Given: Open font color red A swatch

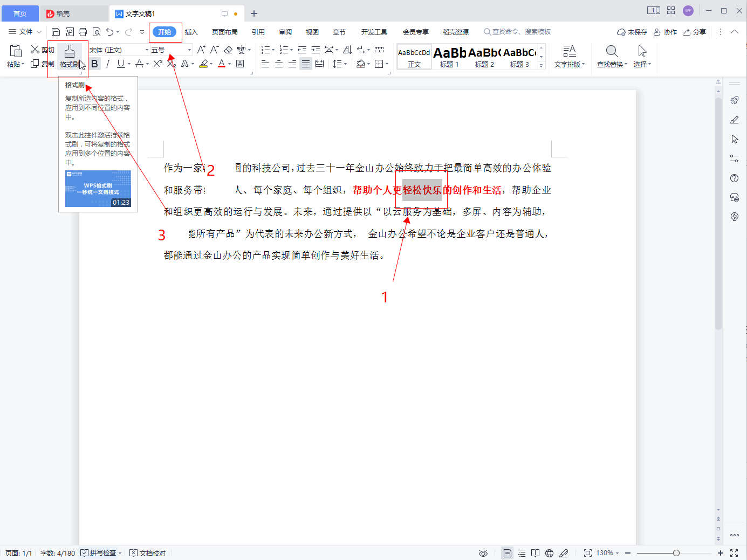Looking at the screenshot, I should [222, 64].
